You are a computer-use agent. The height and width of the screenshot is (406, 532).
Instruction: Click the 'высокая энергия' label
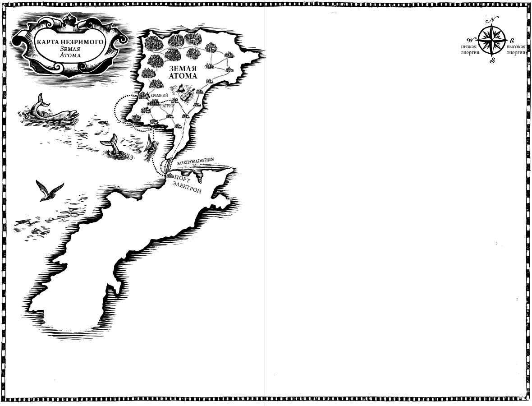pyautogui.click(x=516, y=50)
